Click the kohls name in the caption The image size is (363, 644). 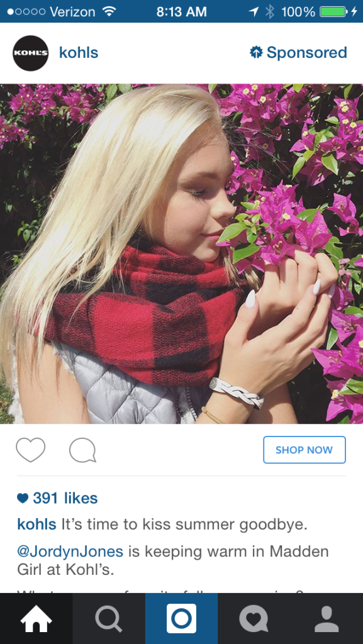click(x=36, y=525)
